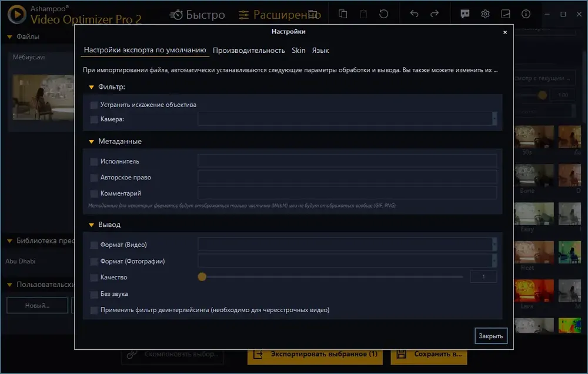
Task: Click the redo arrow icon
Action: [435, 14]
